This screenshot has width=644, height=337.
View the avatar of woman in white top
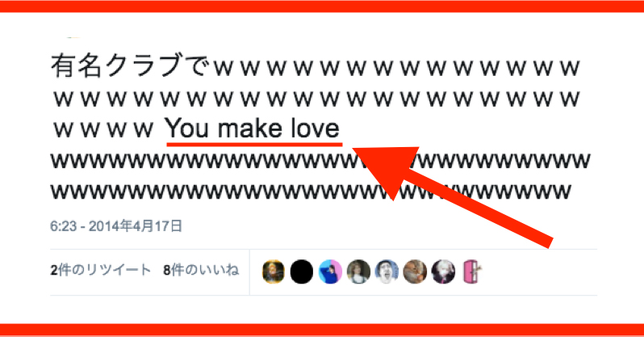coord(358,272)
